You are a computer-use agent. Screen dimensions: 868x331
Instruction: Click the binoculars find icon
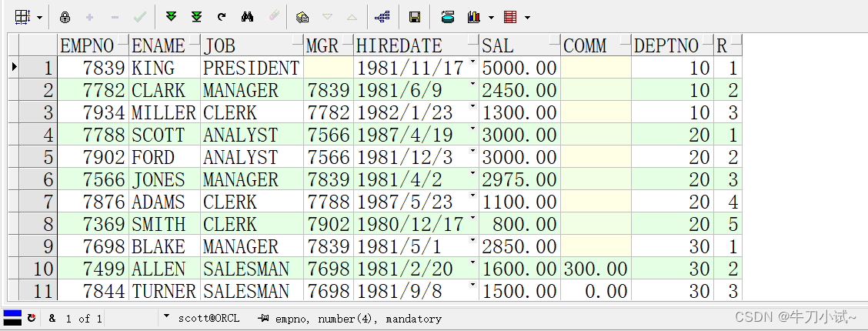[x=248, y=17]
